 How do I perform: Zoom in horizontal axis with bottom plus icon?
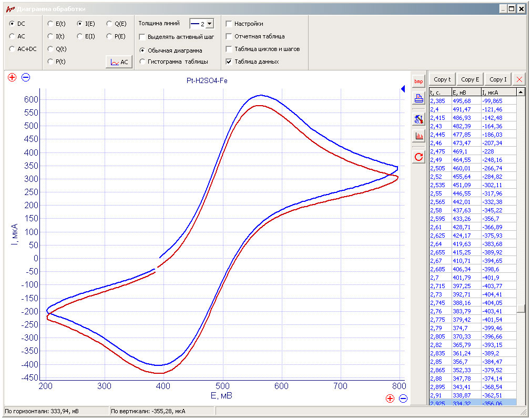click(x=390, y=398)
